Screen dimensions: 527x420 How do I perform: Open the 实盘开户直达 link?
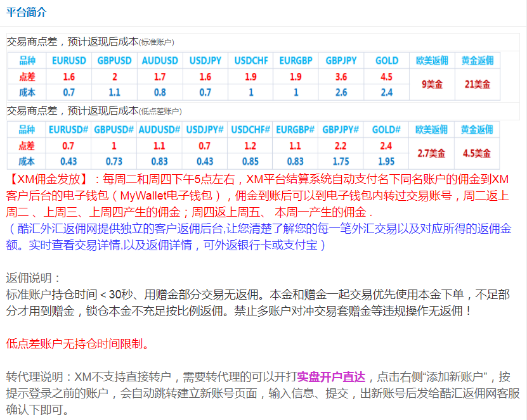(331, 377)
